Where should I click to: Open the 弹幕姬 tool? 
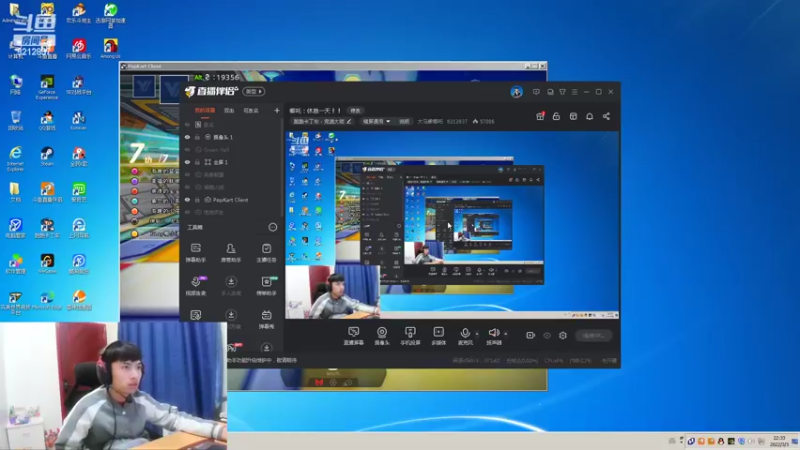pos(266,319)
